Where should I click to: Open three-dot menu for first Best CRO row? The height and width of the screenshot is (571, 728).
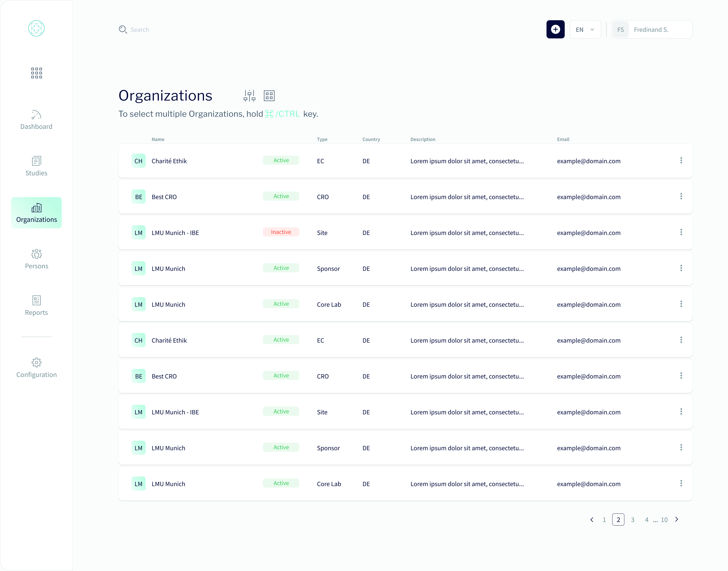681,196
